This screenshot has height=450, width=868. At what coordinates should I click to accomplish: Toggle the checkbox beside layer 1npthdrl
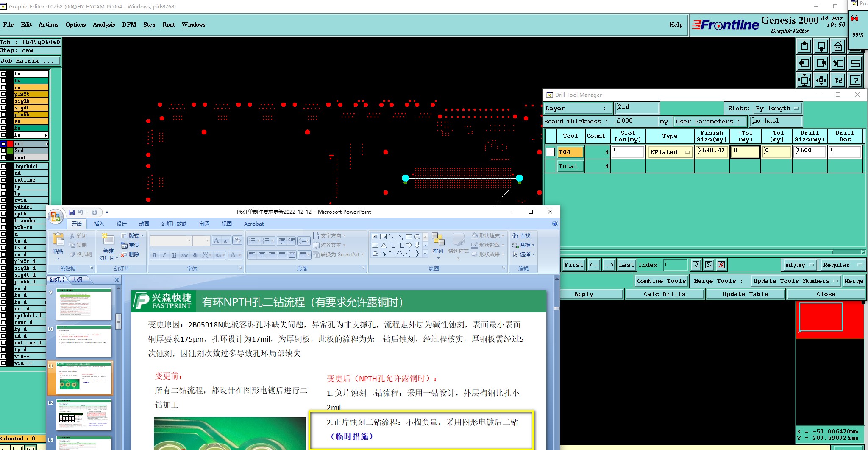click(x=3, y=166)
